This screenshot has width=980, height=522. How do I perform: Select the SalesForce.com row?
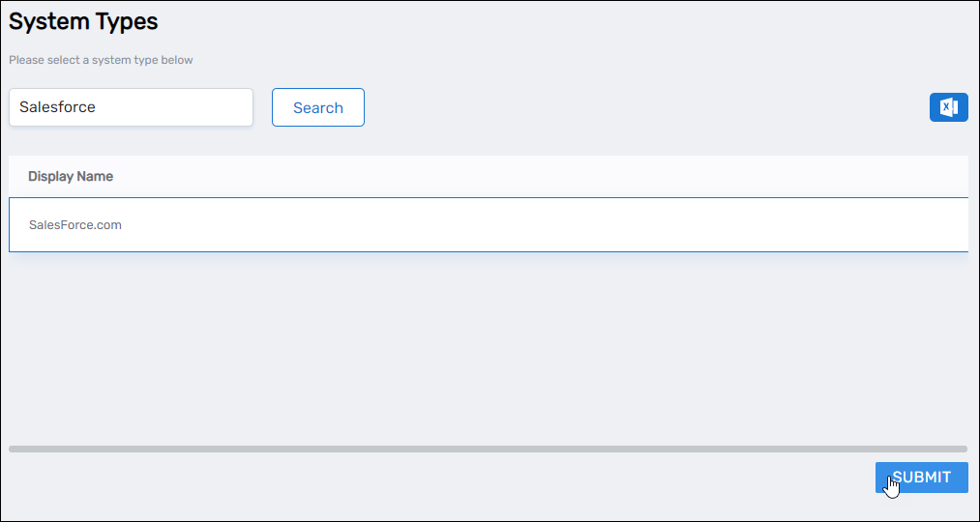click(x=489, y=225)
